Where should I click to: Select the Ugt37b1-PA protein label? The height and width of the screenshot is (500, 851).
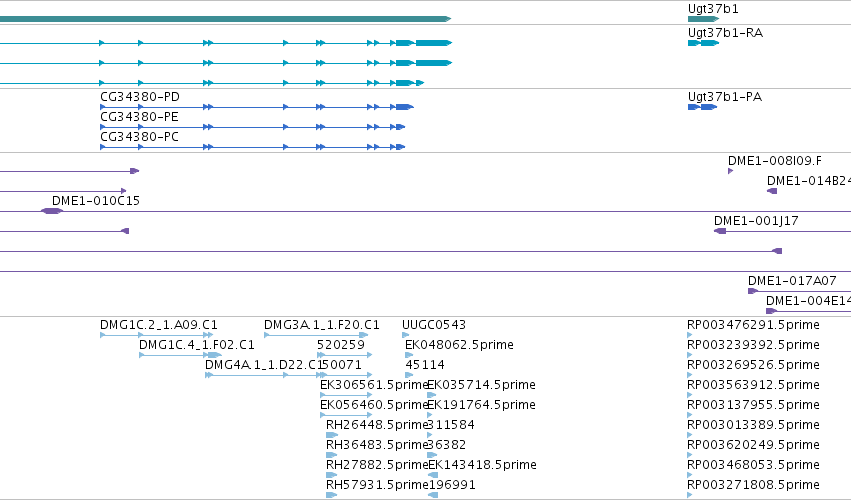pyautogui.click(x=725, y=97)
